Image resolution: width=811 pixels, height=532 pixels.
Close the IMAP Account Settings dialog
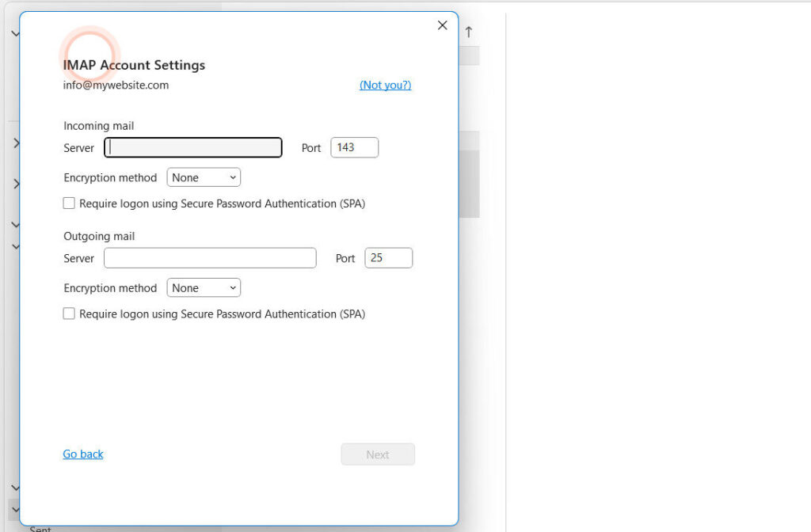443,25
